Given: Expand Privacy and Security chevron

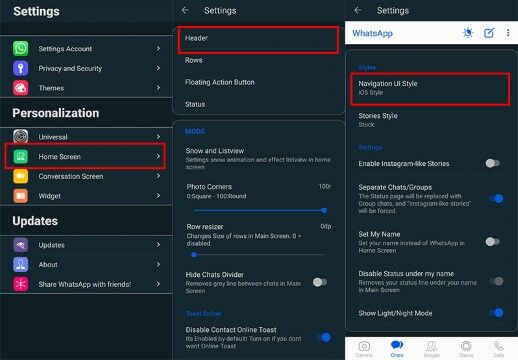Looking at the screenshot, I should pyautogui.click(x=158, y=68).
